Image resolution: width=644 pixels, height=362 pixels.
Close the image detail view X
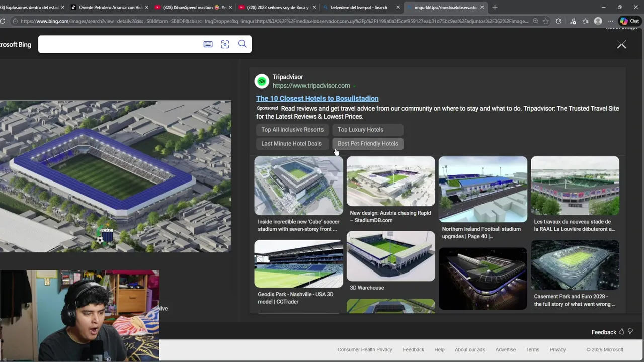tap(622, 45)
